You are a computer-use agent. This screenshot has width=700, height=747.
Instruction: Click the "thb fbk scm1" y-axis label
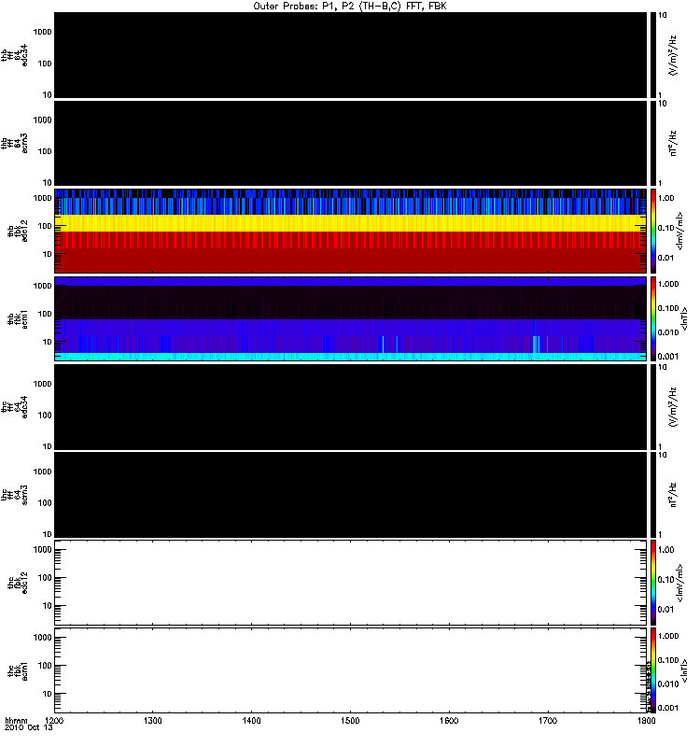tap(18, 318)
